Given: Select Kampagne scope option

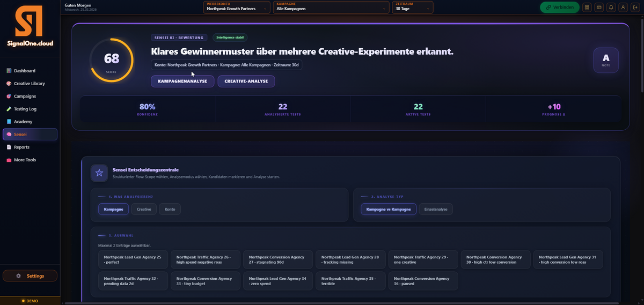Looking at the screenshot, I should click(113, 209).
